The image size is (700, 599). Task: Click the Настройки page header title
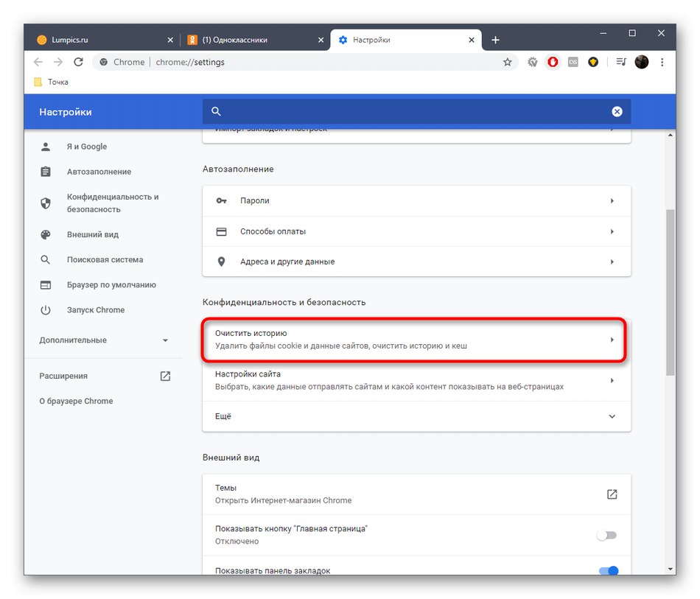(x=65, y=112)
